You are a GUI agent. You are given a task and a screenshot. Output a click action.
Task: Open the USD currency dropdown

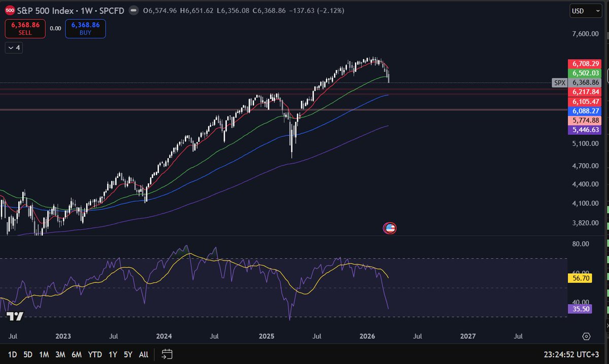pyautogui.click(x=586, y=11)
